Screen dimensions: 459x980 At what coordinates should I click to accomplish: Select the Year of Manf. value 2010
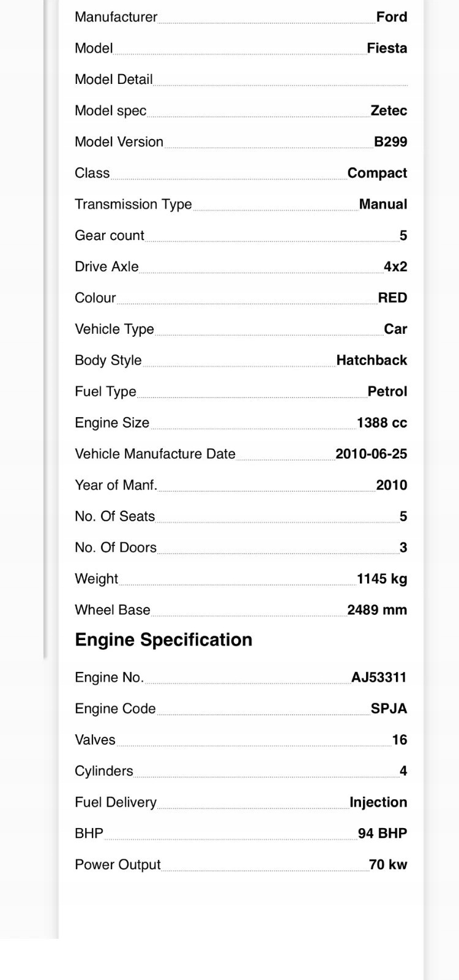point(392,486)
